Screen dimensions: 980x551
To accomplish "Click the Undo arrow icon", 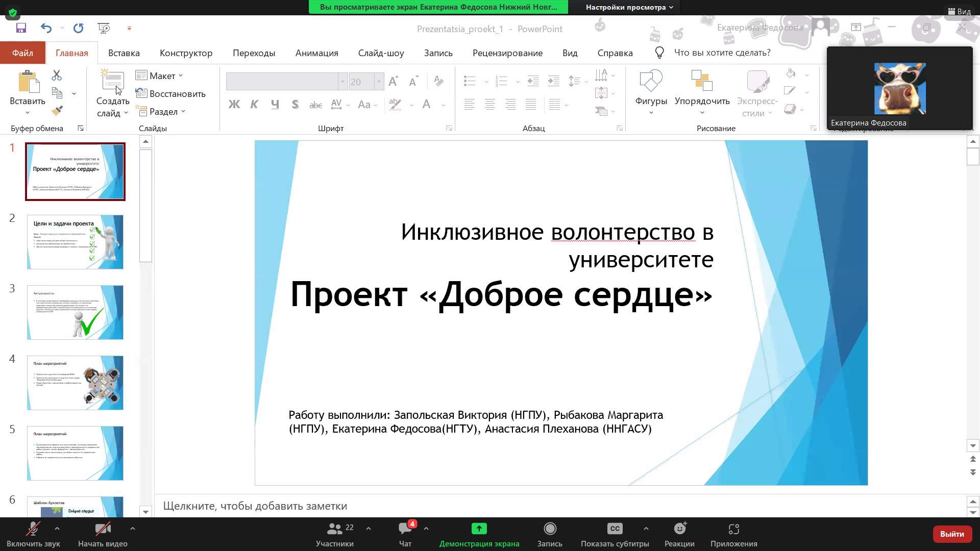I will click(x=46, y=28).
